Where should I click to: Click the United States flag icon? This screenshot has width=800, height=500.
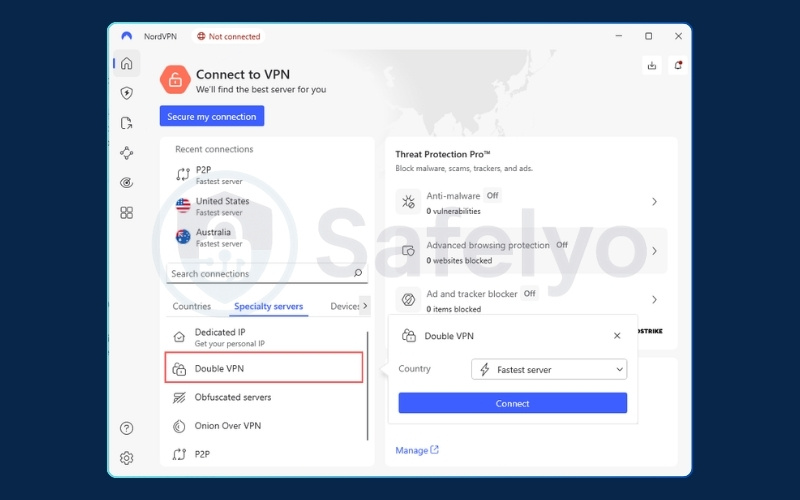(x=183, y=206)
